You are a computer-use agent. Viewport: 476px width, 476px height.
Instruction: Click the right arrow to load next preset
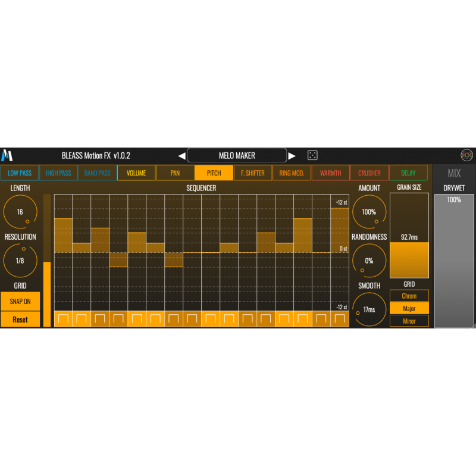click(x=292, y=155)
